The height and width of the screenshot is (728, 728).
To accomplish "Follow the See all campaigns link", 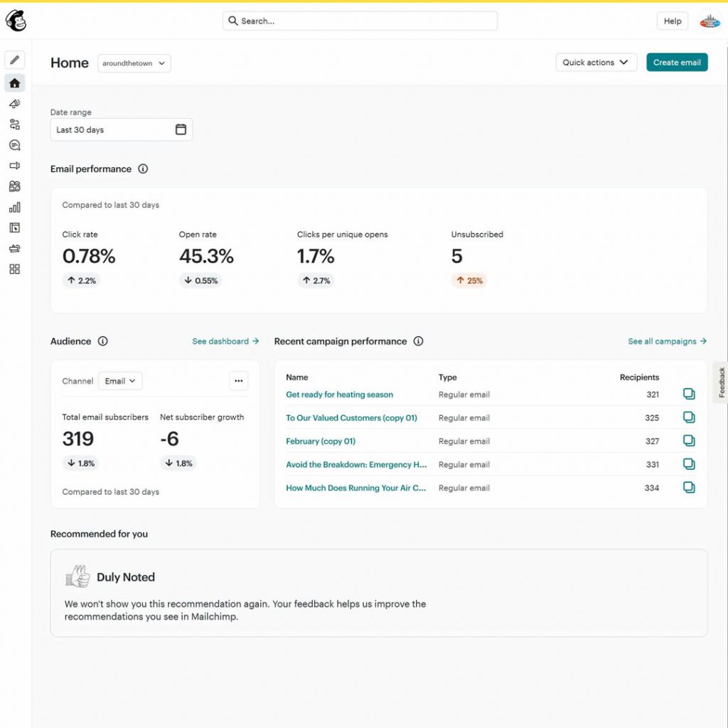I will tap(667, 341).
